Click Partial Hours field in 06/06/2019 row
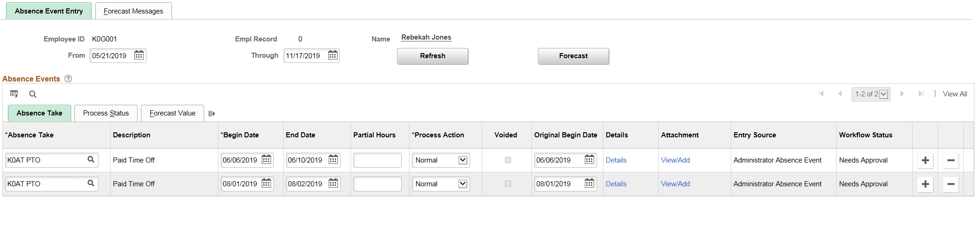980x231 pixels. point(377,160)
